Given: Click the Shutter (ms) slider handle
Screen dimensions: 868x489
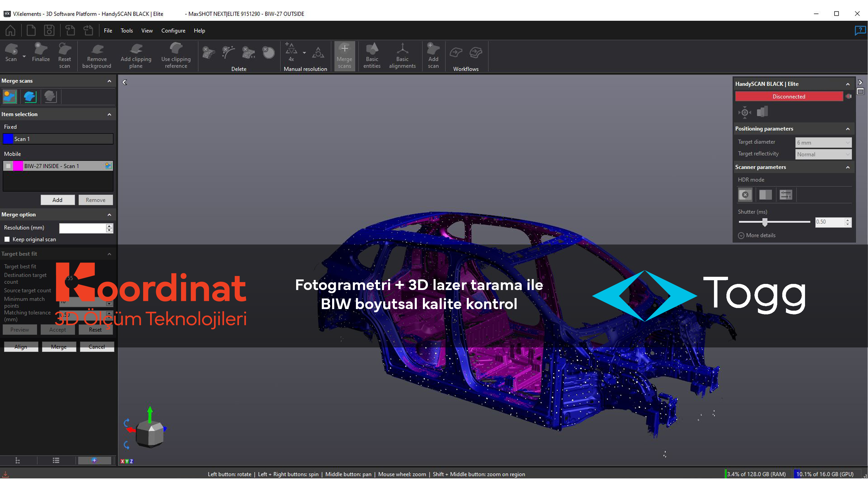Looking at the screenshot, I should (x=765, y=222).
